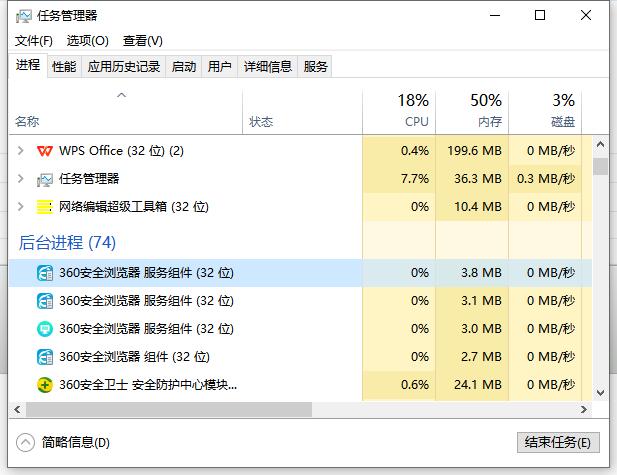
Task: Switch to the 详细信息 tab
Action: click(268, 67)
